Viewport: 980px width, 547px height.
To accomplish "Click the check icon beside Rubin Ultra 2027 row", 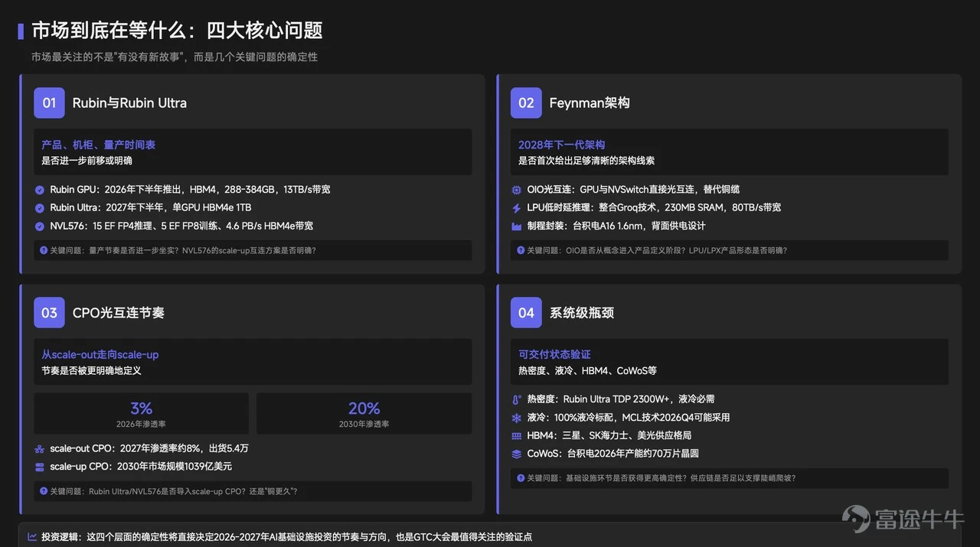I will click(40, 208).
